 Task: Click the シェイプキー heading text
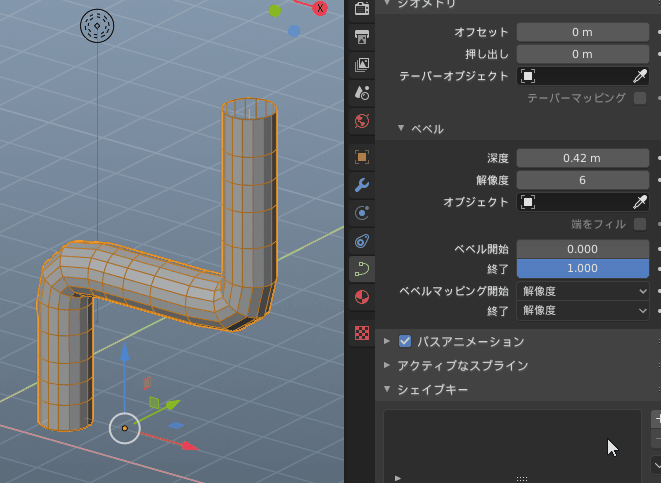433,389
